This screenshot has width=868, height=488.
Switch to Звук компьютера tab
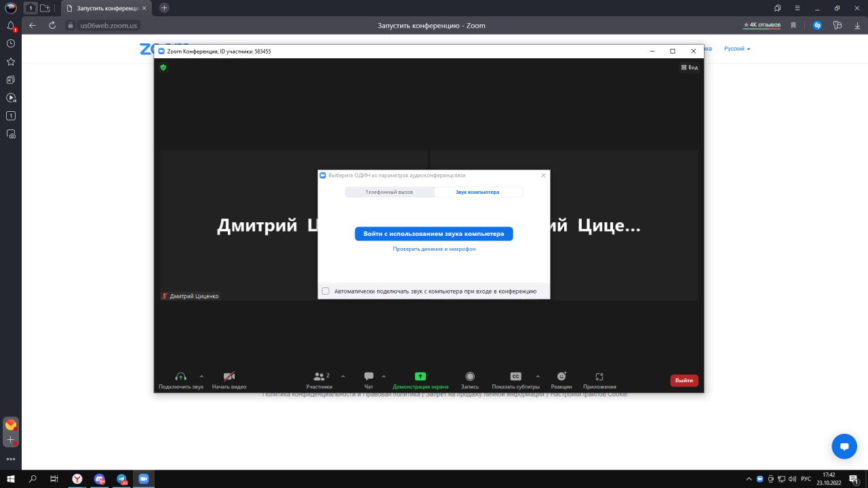coord(478,192)
